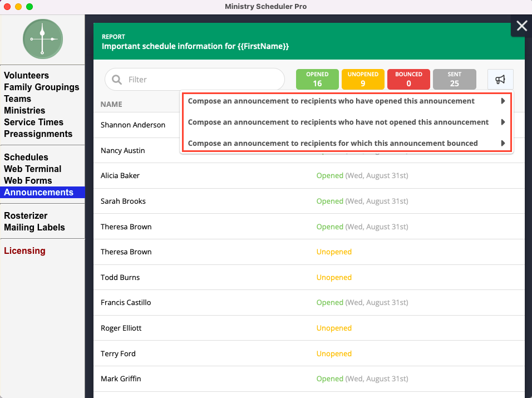Click the clock cross logo icon
Screen dimensions: 532x398
click(42, 39)
